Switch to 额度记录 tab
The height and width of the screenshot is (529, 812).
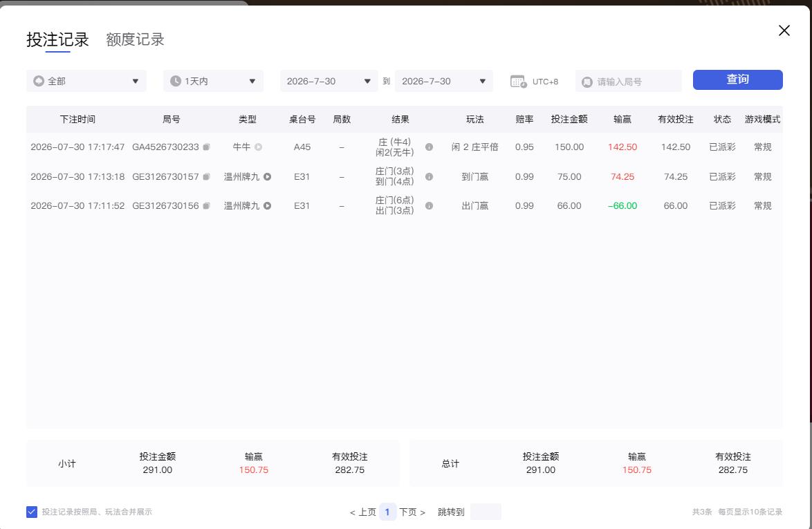135,39
